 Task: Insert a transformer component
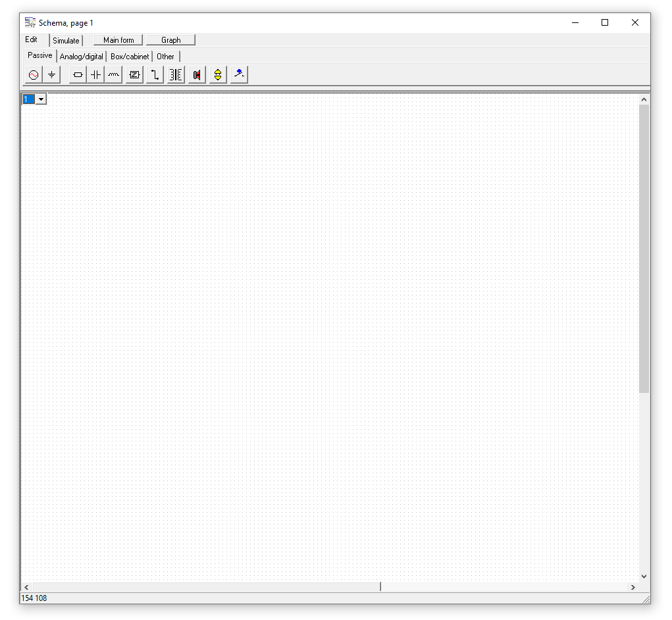(176, 75)
